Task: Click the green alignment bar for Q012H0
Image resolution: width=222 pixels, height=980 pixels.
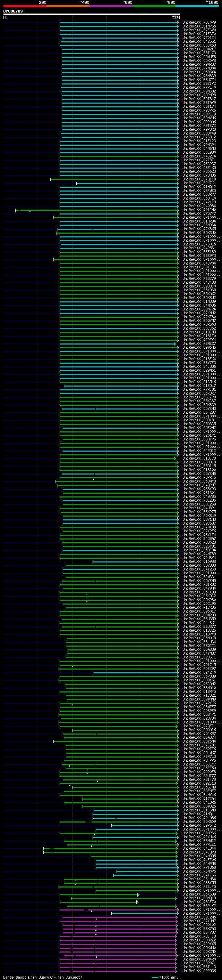Action: point(97,210)
